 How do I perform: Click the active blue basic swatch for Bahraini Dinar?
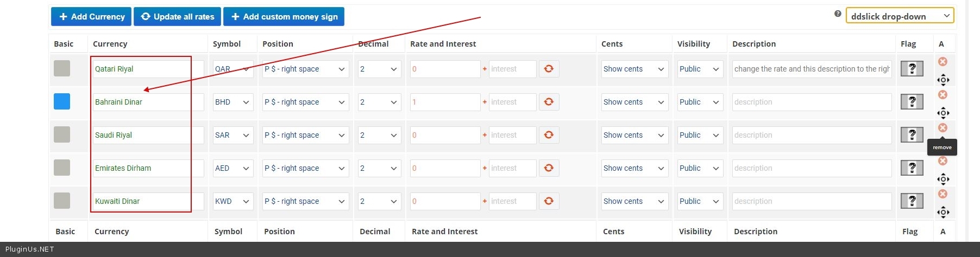click(x=62, y=101)
